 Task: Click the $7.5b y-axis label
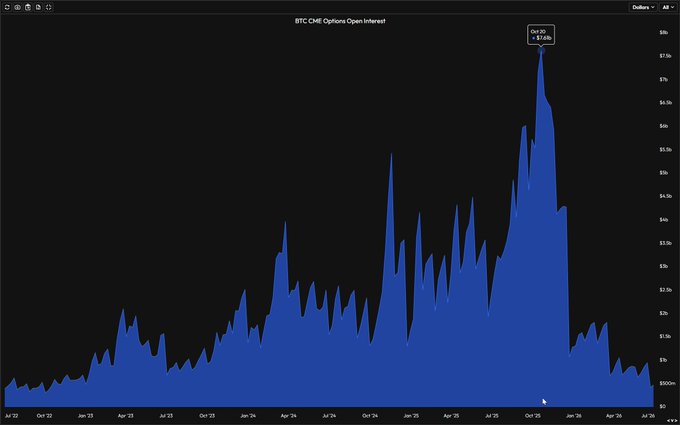point(665,56)
